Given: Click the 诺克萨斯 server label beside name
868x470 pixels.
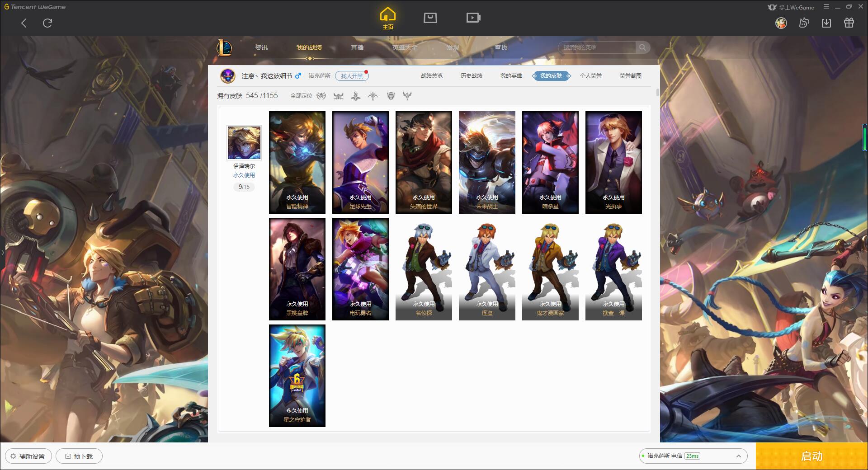Looking at the screenshot, I should click(320, 75).
